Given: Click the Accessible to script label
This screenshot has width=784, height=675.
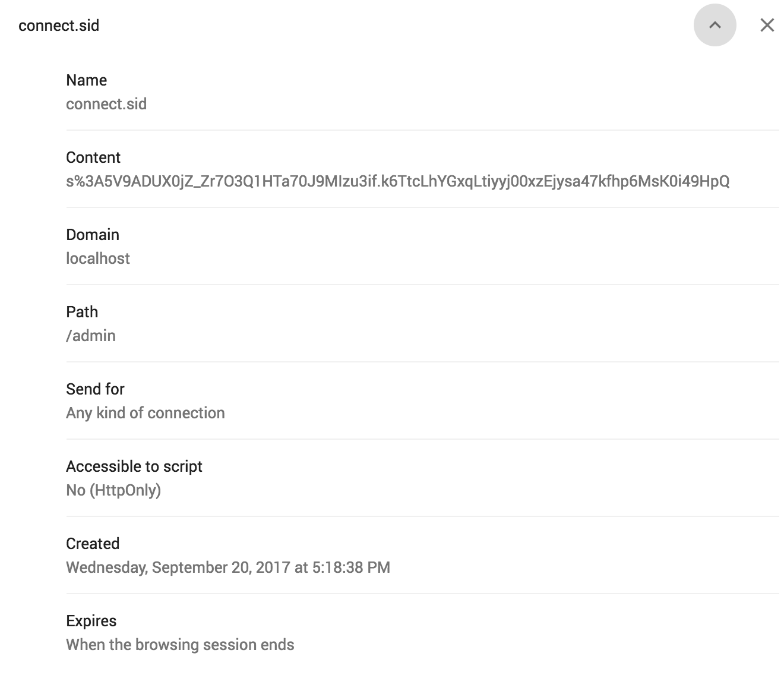Looking at the screenshot, I should pos(134,466).
